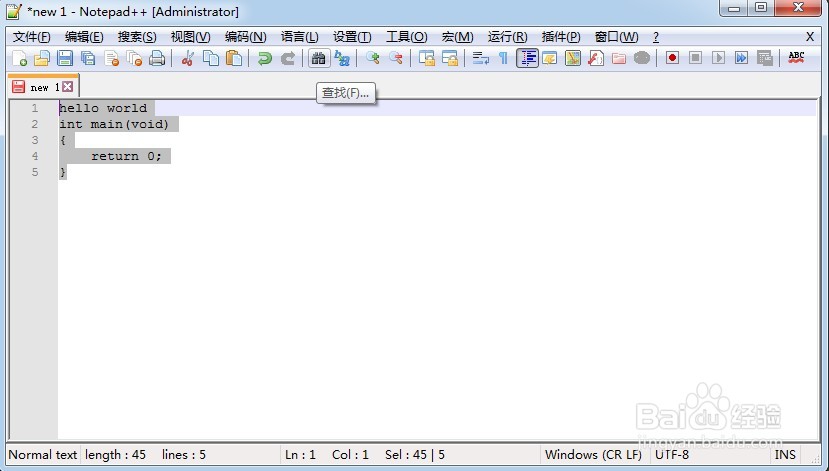
Task: Open the 文件(F) menu
Action: coord(32,37)
